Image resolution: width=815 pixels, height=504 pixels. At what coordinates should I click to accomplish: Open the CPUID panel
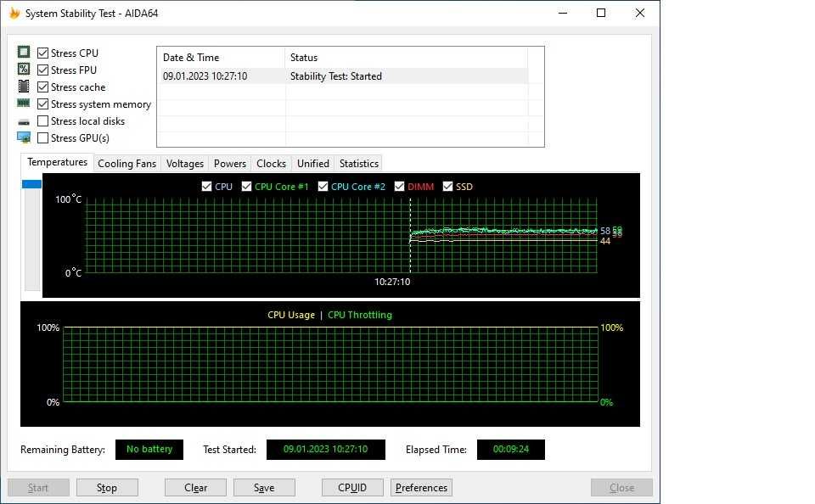coord(352,488)
